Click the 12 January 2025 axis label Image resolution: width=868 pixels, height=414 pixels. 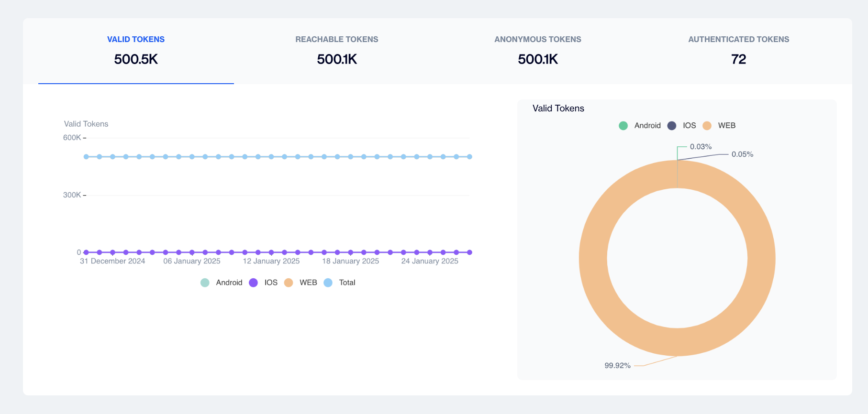pos(271,261)
